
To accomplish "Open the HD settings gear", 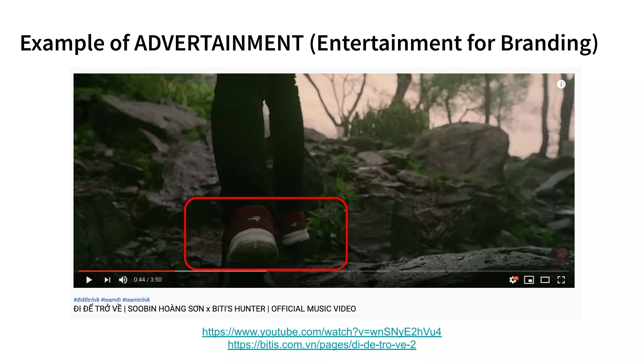I will (514, 280).
